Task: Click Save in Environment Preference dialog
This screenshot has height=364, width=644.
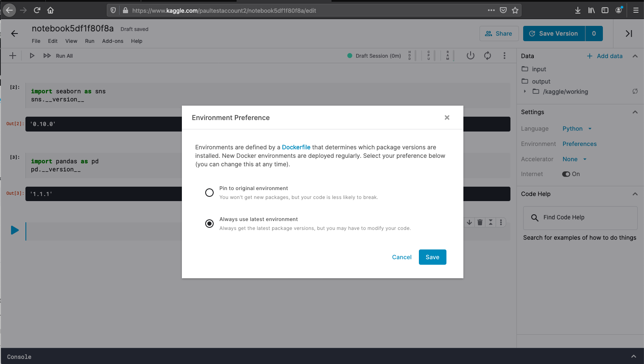Action: [432, 257]
